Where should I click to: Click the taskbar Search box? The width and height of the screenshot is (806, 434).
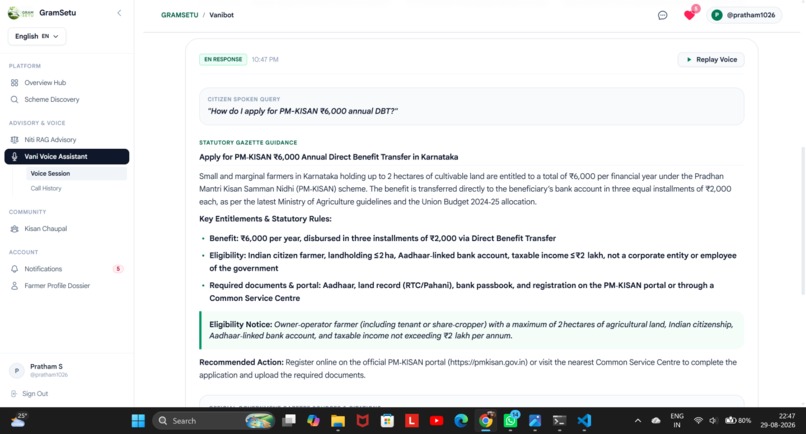pos(213,421)
